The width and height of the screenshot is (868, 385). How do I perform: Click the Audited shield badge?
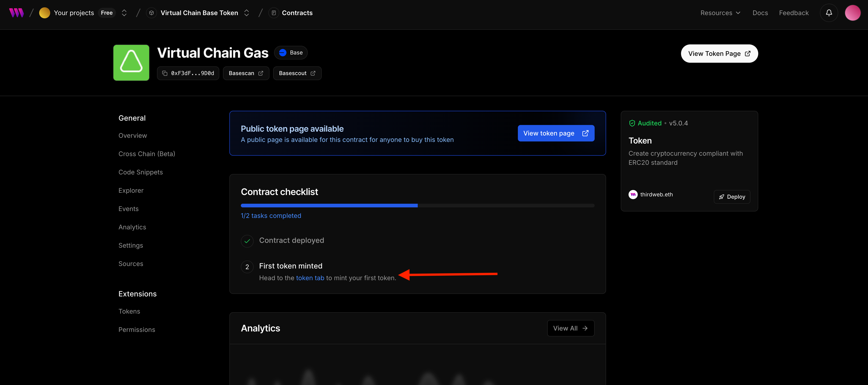coord(632,123)
